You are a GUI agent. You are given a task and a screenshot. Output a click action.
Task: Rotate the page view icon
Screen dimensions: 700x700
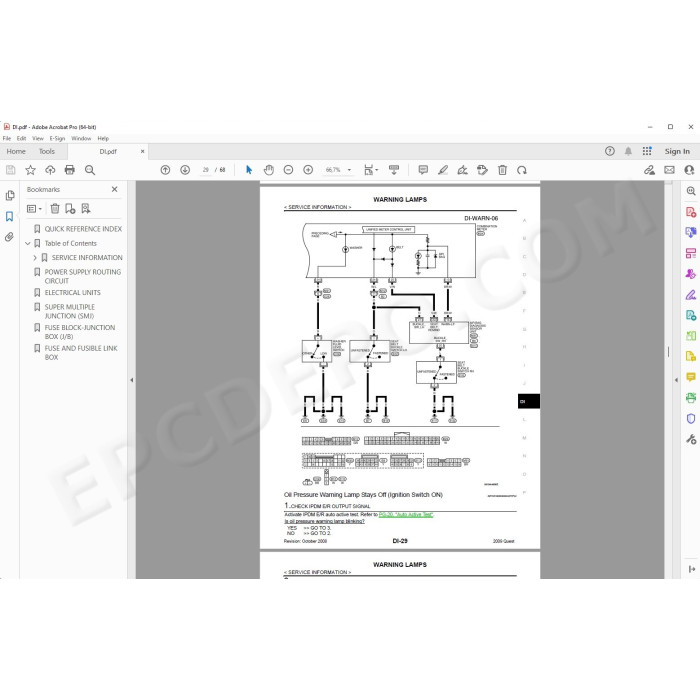click(x=522, y=170)
